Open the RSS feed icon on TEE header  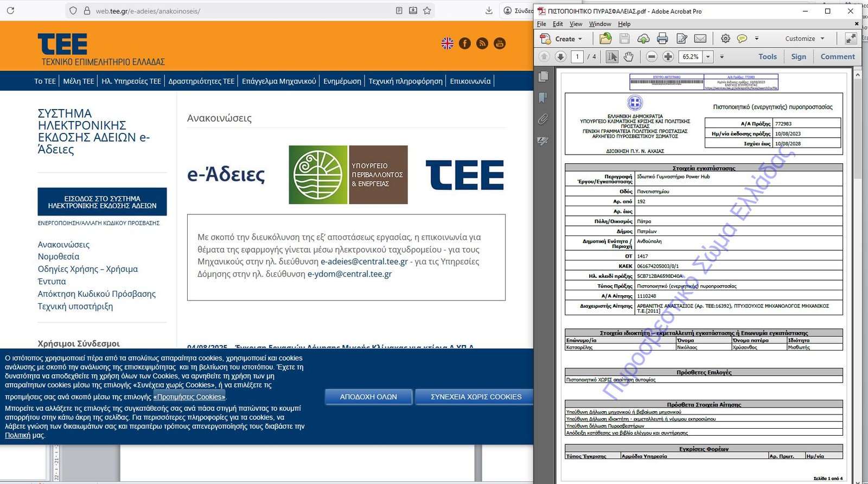482,43
